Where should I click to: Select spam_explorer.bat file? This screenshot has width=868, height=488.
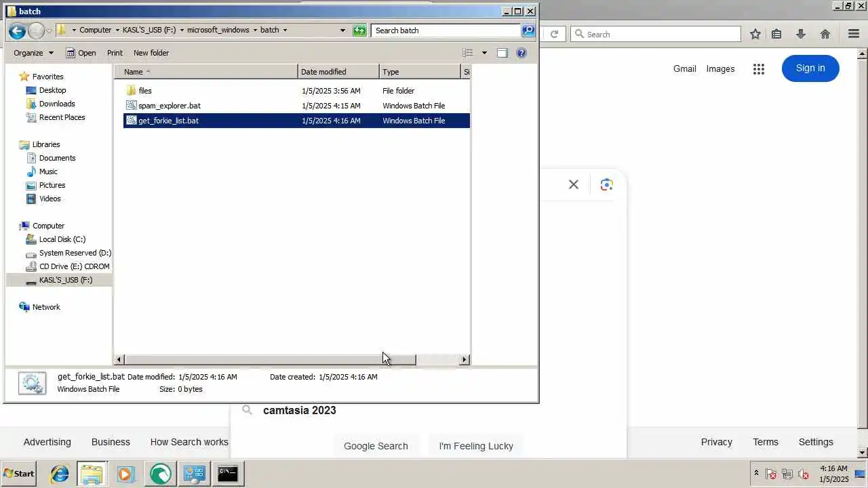tap(296, 106)
